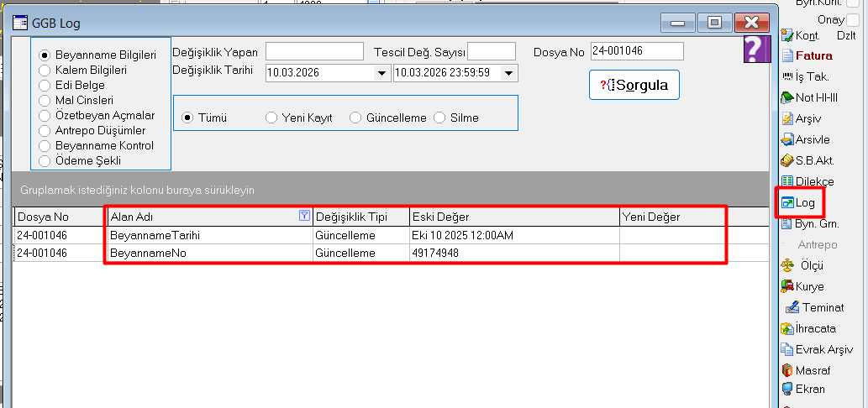Image resolution: width=868 pixels, height=408 pixels.
Task: Open the end date 23:59:59 dropdown
Action: [x=508, y=74]
